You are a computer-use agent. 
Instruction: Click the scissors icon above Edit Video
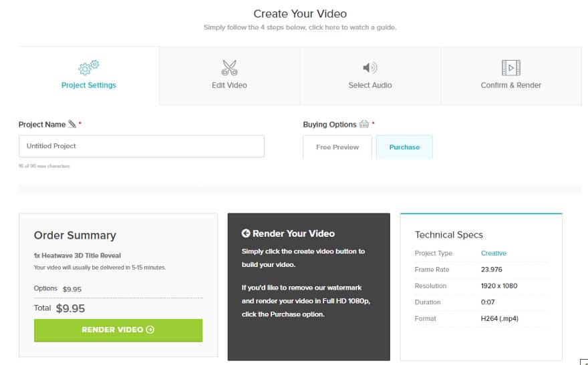pos(229,68)
